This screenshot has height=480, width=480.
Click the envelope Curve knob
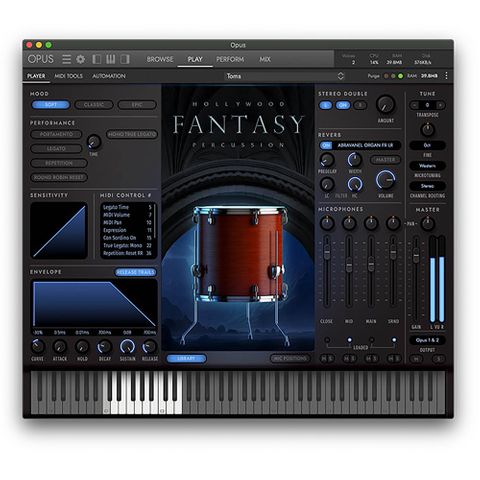click(x=38, y=347)
